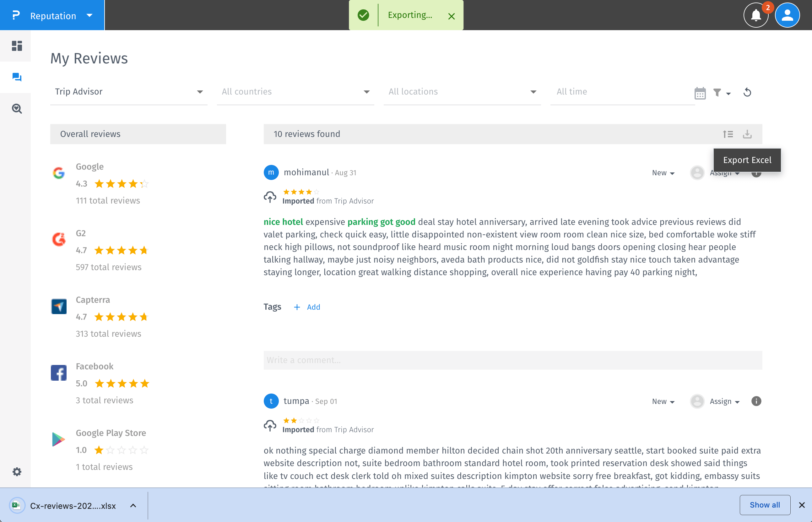Open the search insights sidebar icon
The height and width of the screenshot is (522, 812).
(17, 108)
